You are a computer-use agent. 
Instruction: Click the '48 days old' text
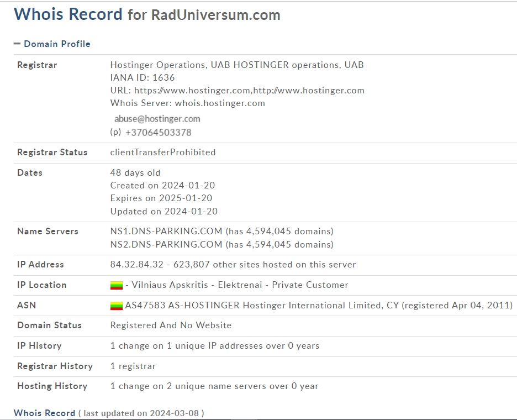click(x=135, y=173)
